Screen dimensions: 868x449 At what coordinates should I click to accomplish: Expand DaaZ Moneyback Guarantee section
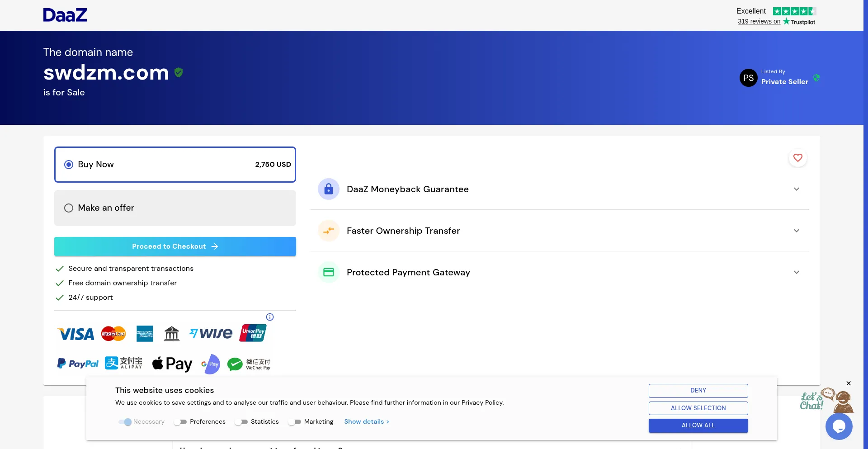click(x=796, y=189)
